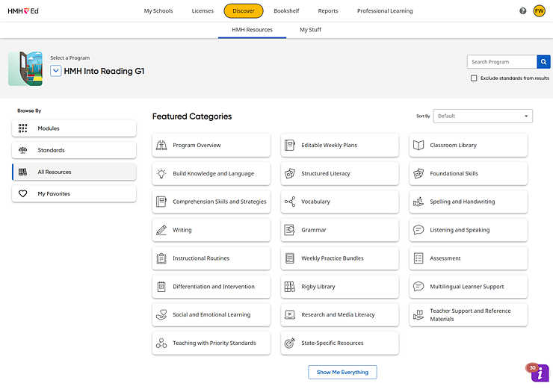
Task: Open the purple info widget with 30 badge
Action: [x=540, y=373]
